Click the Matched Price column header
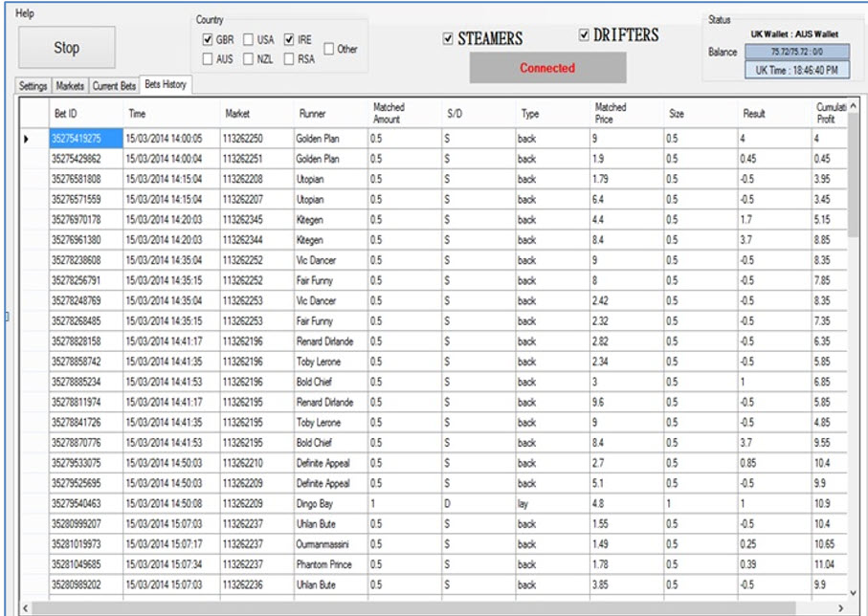The width and height of the screenshot is (868, 616). [627, 114]
